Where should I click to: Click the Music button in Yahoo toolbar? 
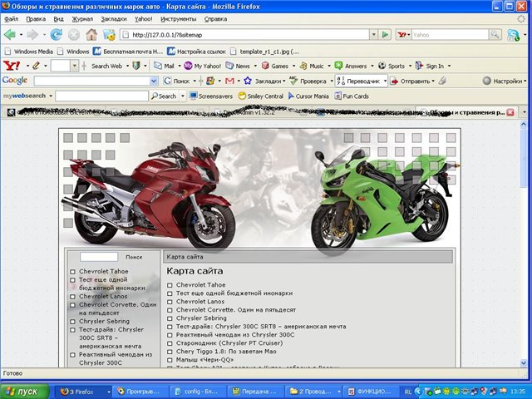coord(312,66)
